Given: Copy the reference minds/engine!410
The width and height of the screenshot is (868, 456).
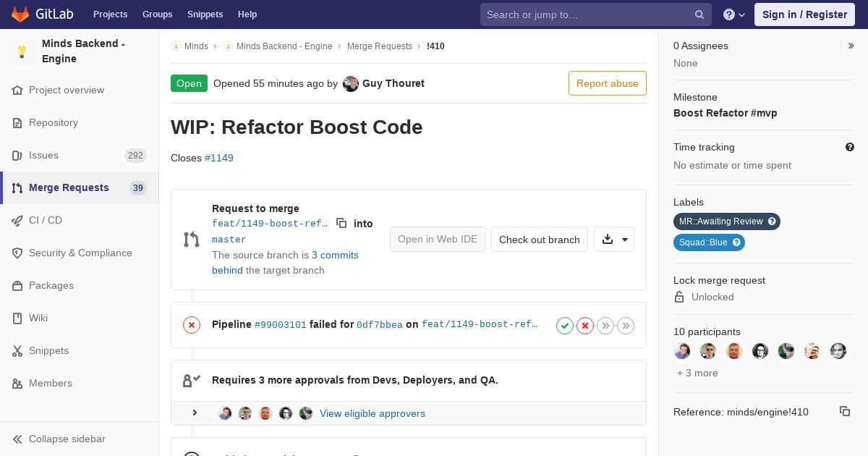Looking at the screenshot, I should click(x=844, y=411).
